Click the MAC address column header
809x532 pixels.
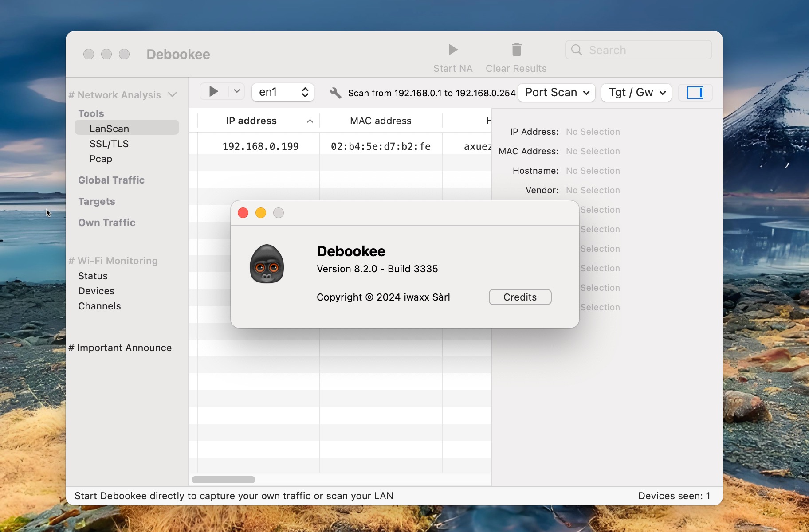pos(381,121)
